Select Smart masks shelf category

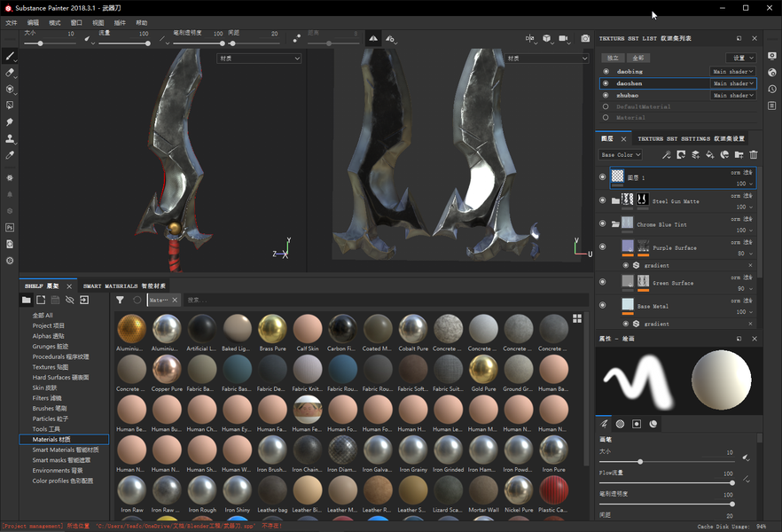61,460
